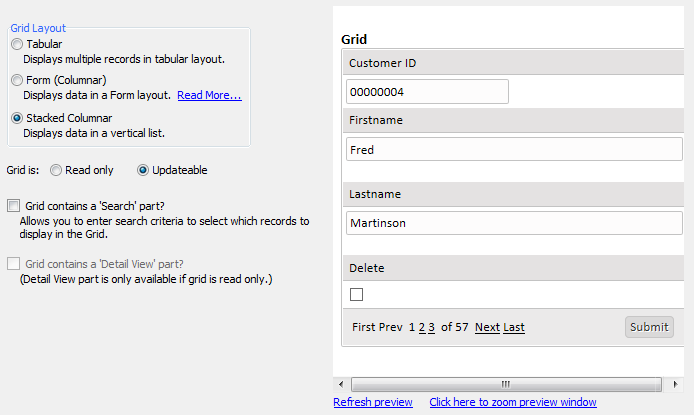694x415 pixels.
Task: Open the Read More link
Action: (209, 95)
